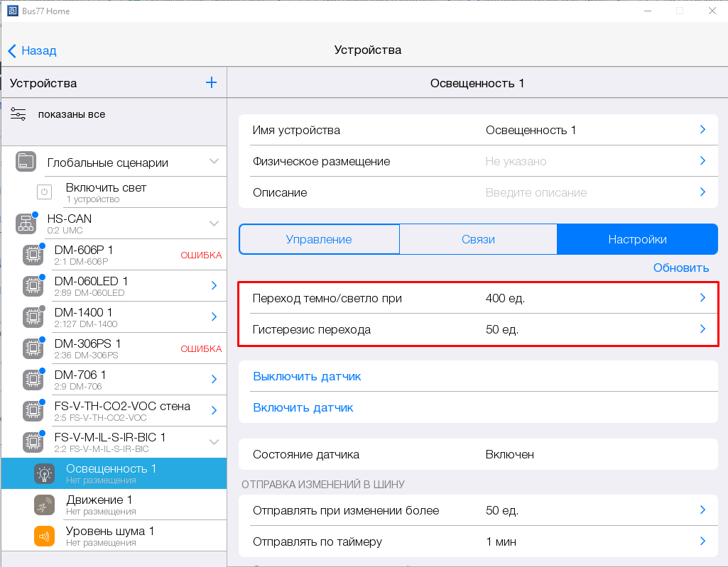Switch to the Связи tab
The width and height of the screenshot is (728, 567).
[x=478, y=239]
